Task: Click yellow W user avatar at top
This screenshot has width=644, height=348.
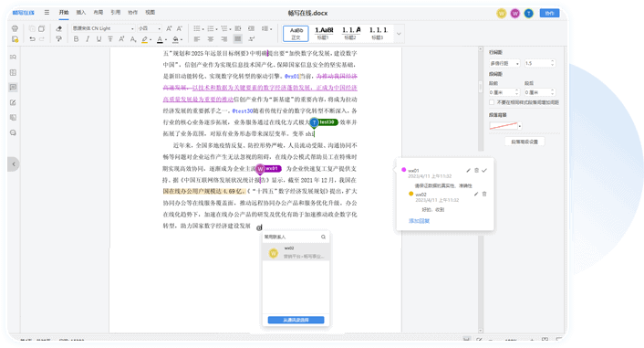Action: pos(502,13)
